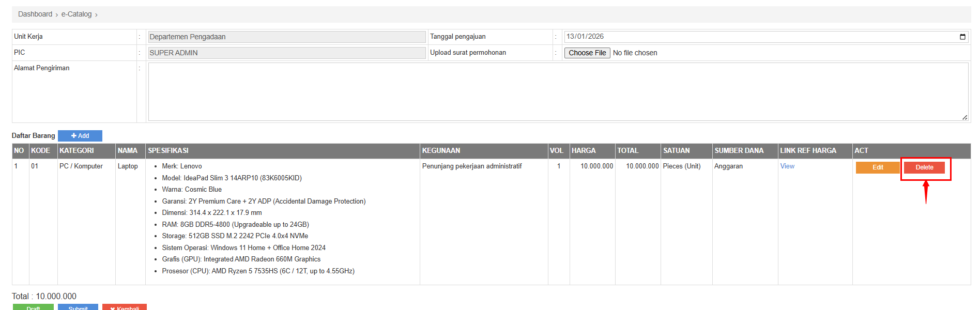Open the calendar picker icon

click(x=962, y=37)
